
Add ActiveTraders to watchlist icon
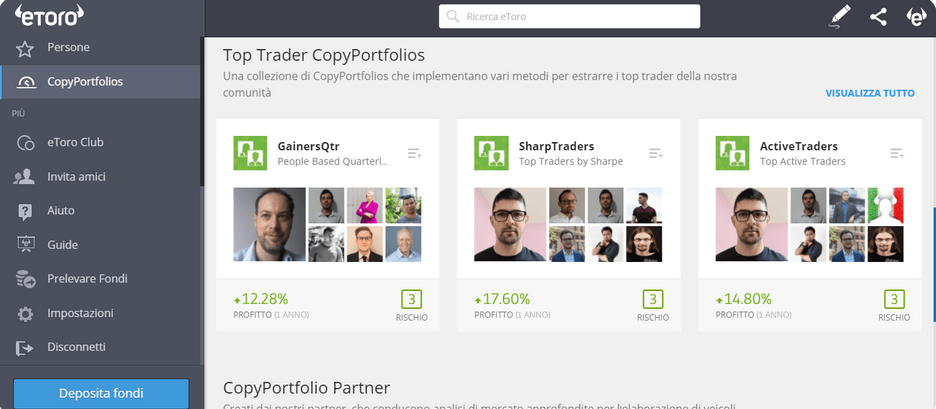coord(897,153)
